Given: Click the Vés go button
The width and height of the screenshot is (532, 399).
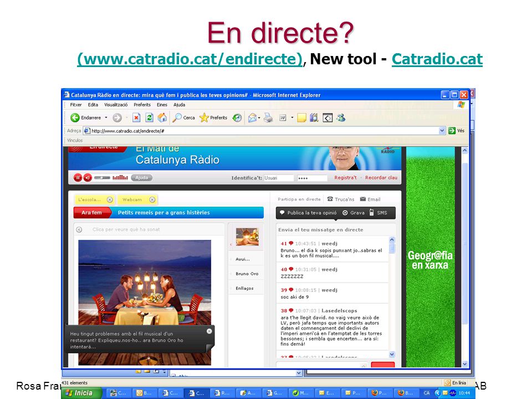Looking at the screenshot, I should click(x=456, y=131).
